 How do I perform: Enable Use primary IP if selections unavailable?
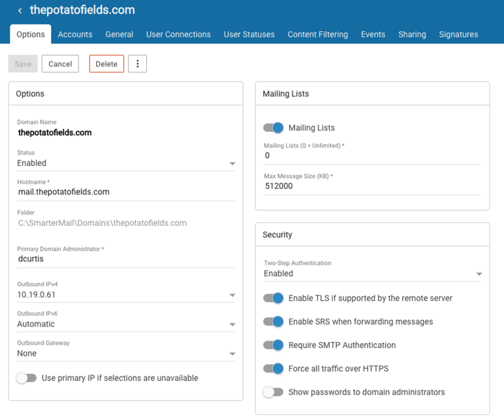(x=27, y=378)
